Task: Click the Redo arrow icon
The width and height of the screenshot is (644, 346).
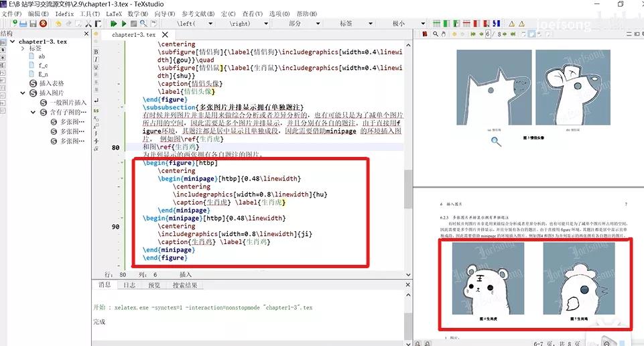Action: [x=68, y=24]
